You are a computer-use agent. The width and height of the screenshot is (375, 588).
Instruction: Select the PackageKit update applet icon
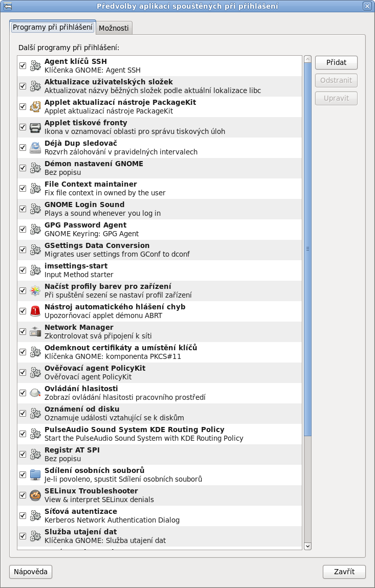(35, 106)
